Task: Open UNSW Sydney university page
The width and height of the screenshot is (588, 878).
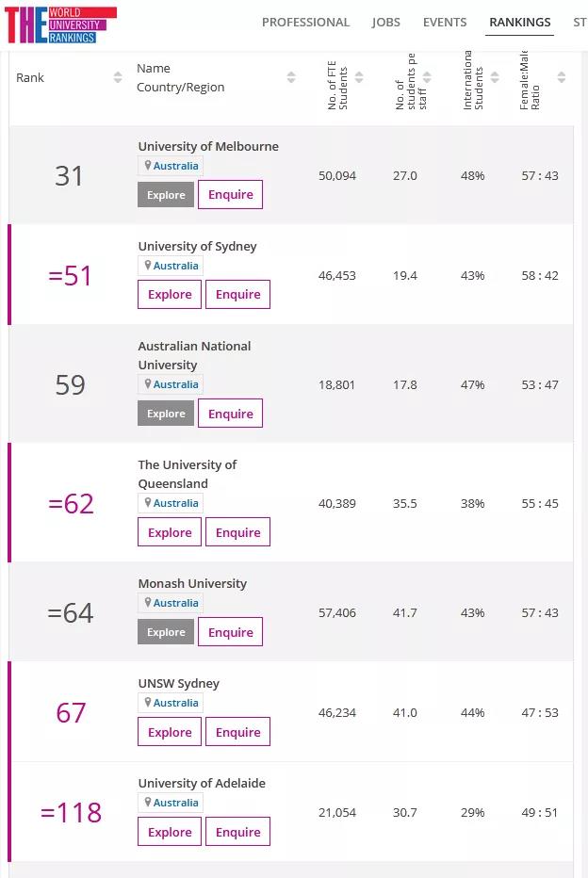Action: (x=178, y=683)
